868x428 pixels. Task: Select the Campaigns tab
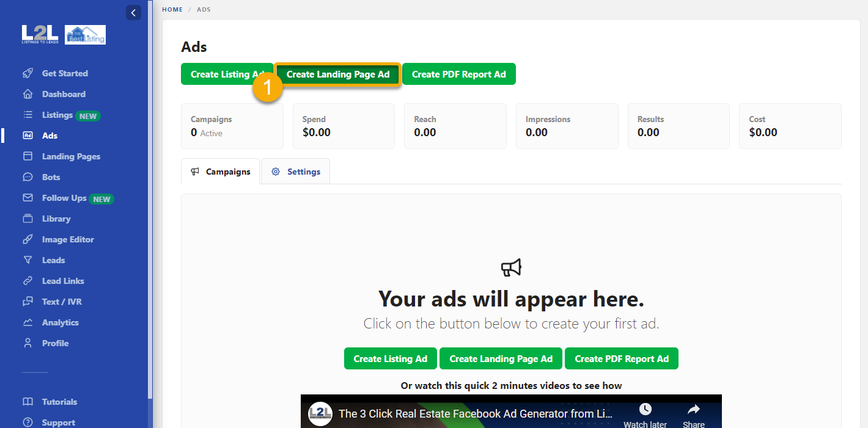[220, 171]
